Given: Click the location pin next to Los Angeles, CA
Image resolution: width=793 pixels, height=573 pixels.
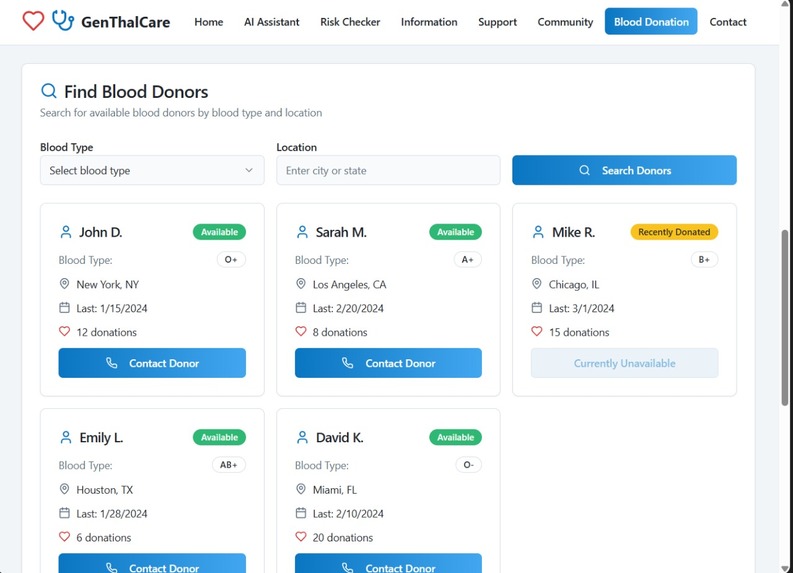Looking at the screenshot, I should 301,284.
